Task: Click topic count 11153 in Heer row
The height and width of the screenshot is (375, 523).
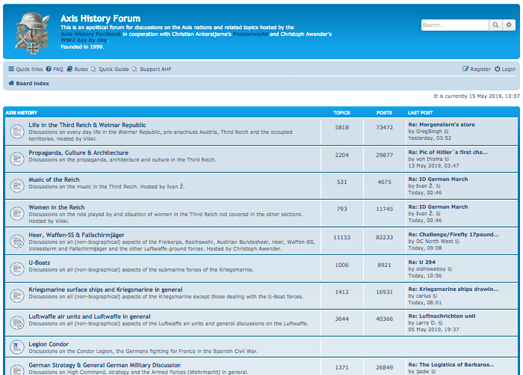Action: coord(342,238)
